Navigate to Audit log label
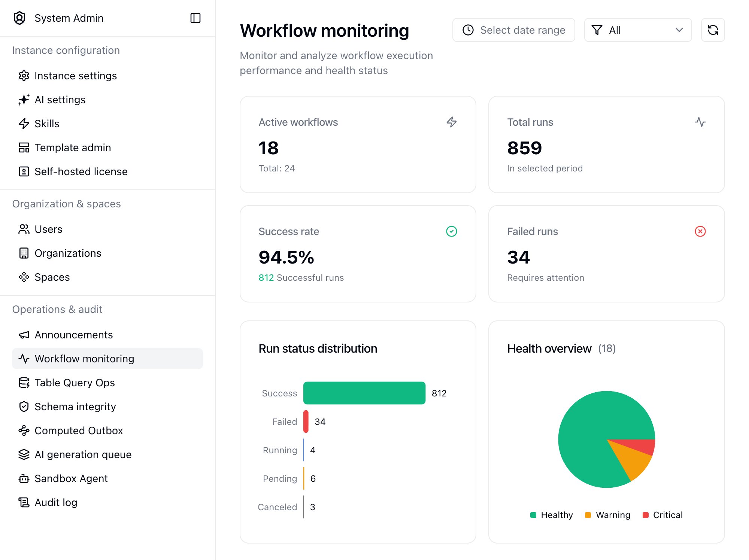Image resolution: width=749 pixels, height=560 pixels. point(56,502)
